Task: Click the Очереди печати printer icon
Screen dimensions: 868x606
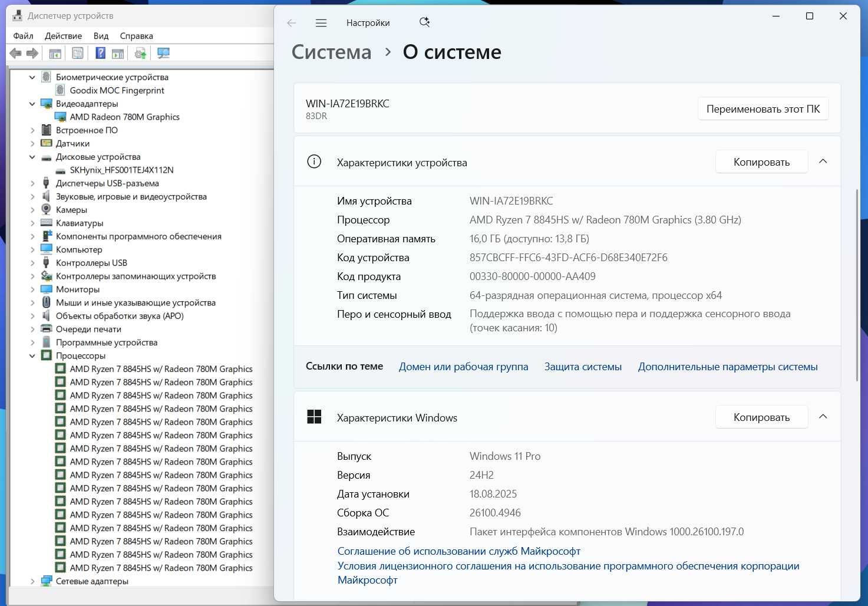Action: tap(46, 329)
